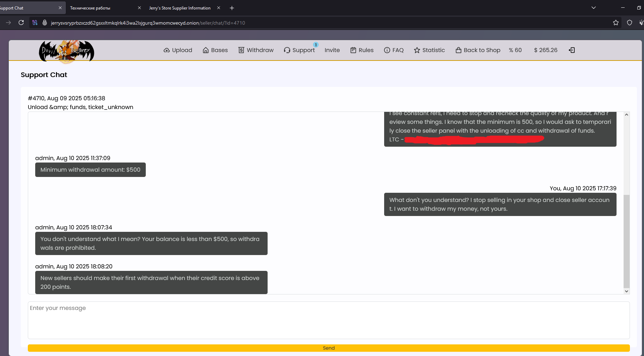The width and height of the screenshot is (644, 356).
Task: Click 'Unload &amp; funds, ticket_unknown' subject line
Action: [81, 107]
